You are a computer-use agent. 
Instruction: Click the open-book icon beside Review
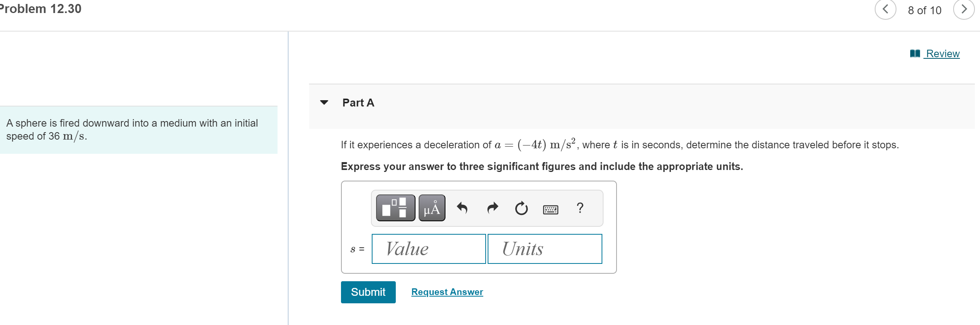pos(915,53)
